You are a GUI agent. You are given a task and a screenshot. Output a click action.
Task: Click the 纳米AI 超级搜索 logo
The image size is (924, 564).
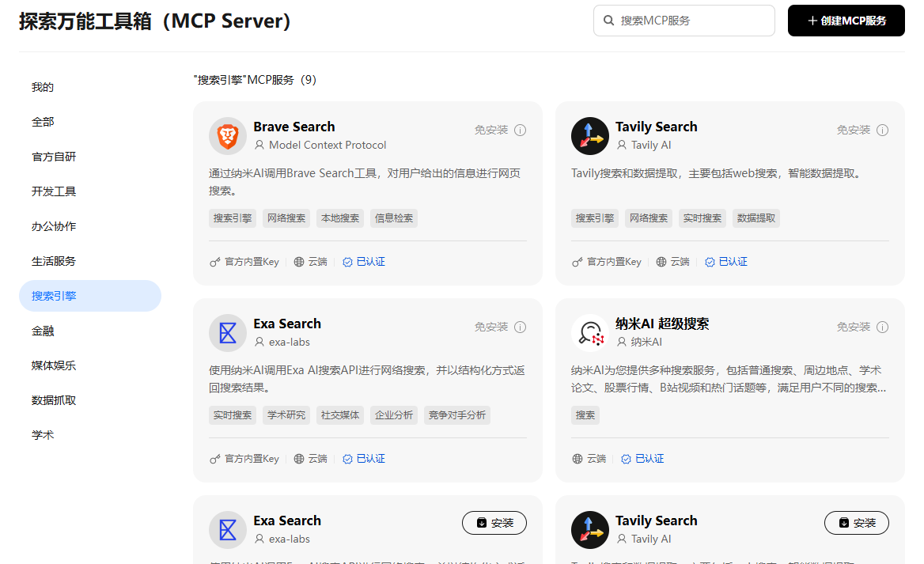tap(590, 333)
